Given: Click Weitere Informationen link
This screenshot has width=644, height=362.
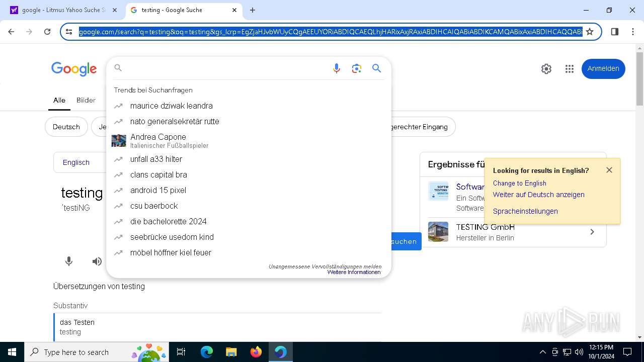Looking at the screenshot, I should 354,272.
